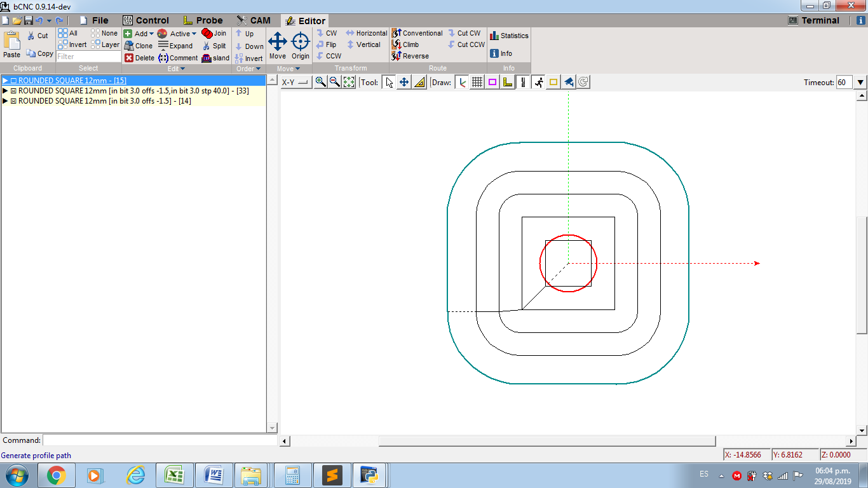868x488 pixels.
Task: Click the canvas horizontal scrollbar
Action: pos(546,441)
